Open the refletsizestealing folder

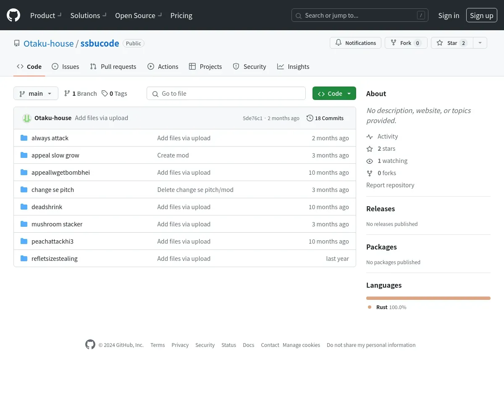[x=55, y=258]
